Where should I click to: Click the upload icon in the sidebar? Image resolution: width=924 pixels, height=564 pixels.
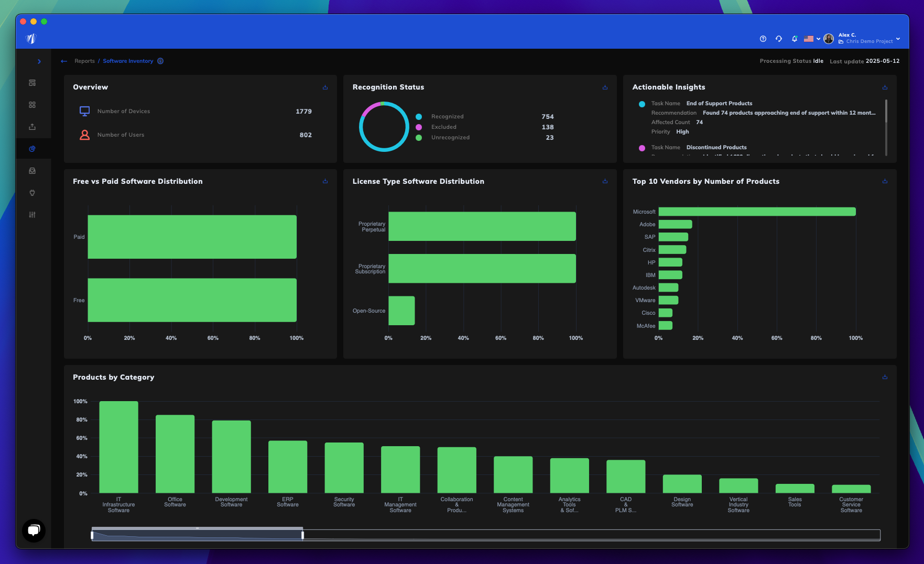(x=32, y=126)
